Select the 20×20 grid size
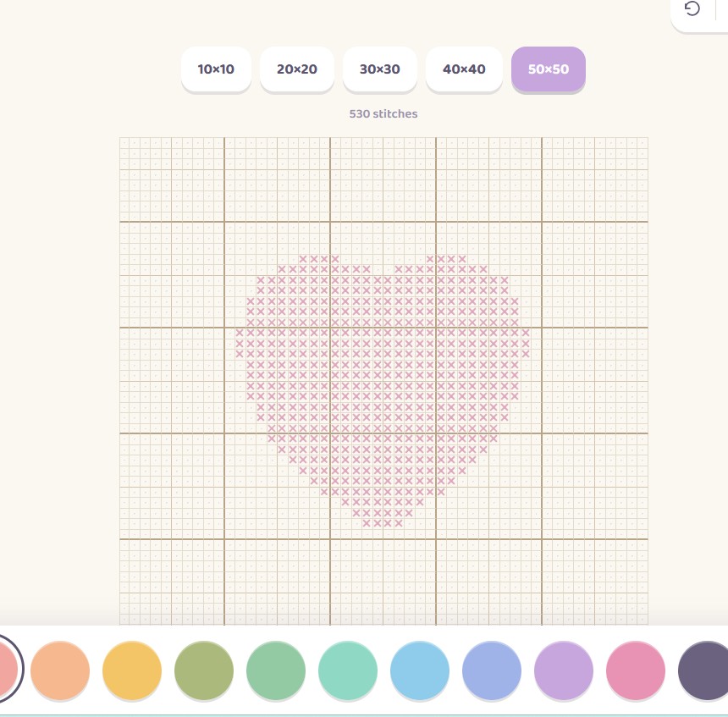Screen dimensions: 728x717 296,69
